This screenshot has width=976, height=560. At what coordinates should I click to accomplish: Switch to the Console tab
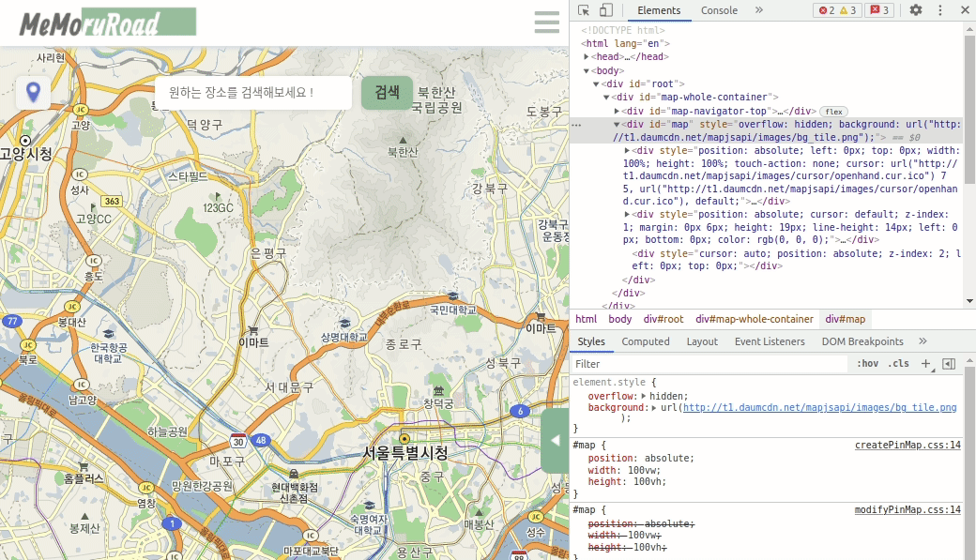pos(719,10)
